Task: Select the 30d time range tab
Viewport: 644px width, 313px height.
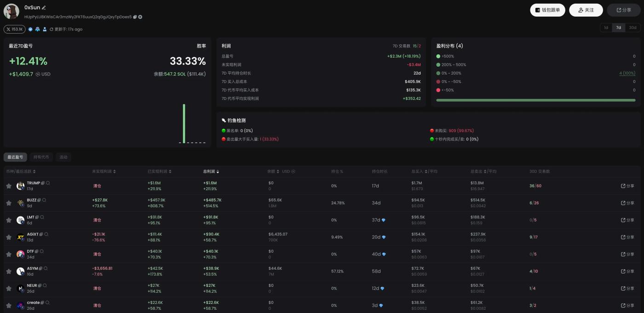Action: (632, 28)
